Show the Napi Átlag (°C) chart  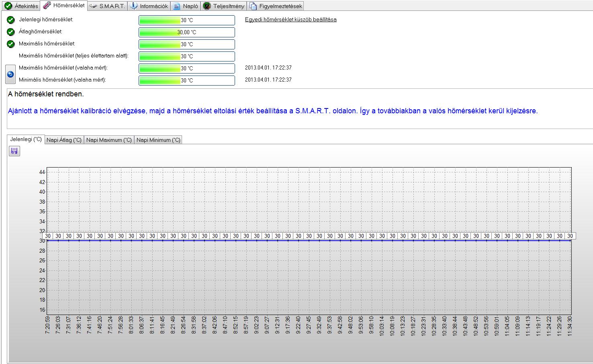[64, 140]
